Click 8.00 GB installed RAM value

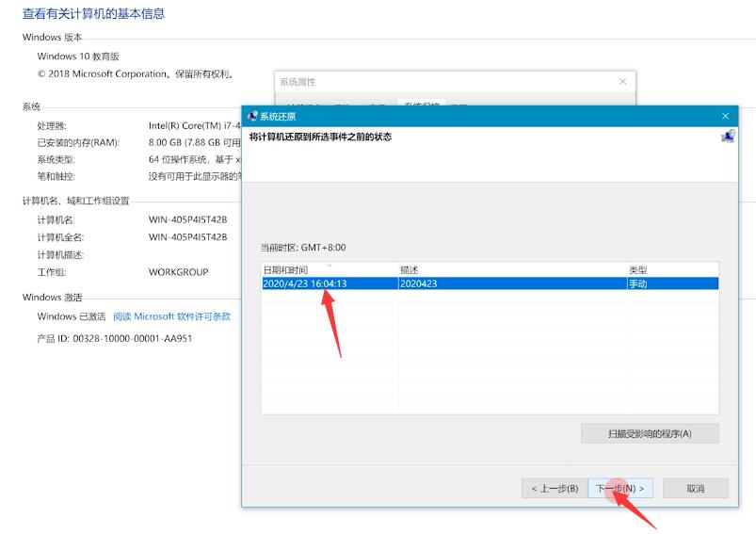194,142
